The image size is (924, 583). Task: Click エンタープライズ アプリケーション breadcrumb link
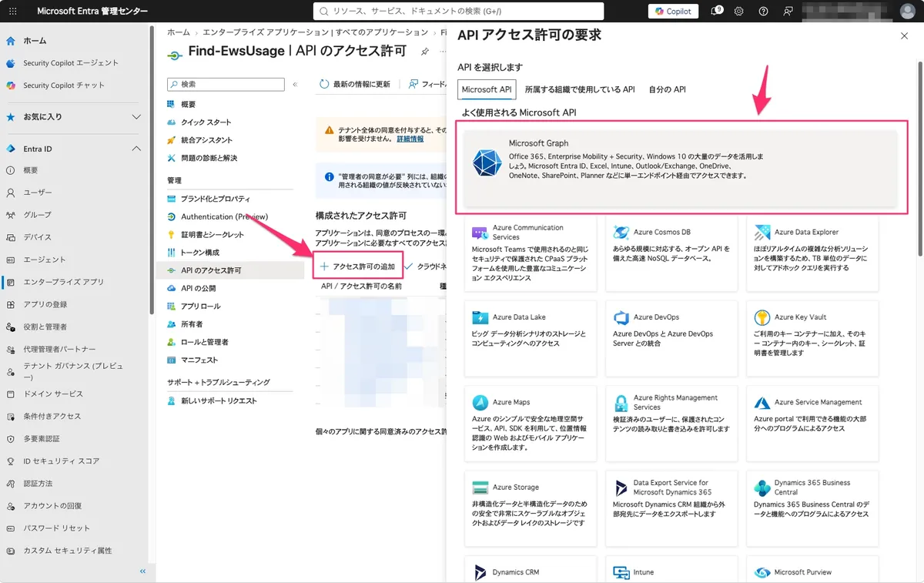tap(315, 32)
